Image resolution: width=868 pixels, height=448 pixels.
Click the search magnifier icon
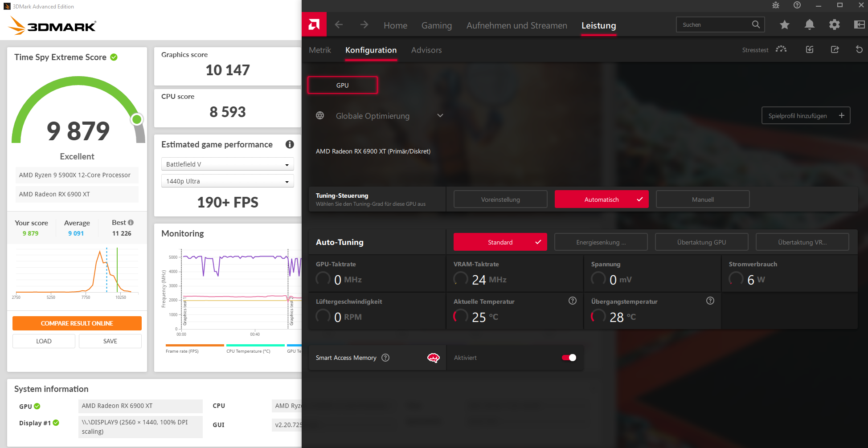756,24
